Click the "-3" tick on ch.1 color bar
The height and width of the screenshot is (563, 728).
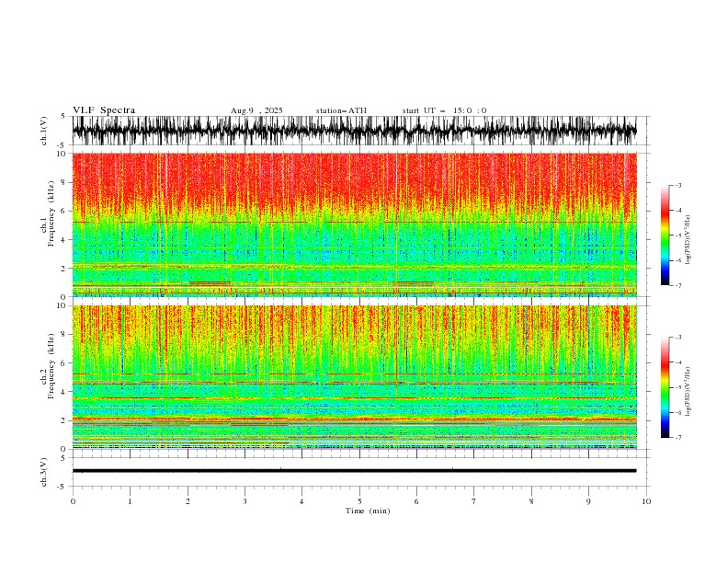coord(677,185)
